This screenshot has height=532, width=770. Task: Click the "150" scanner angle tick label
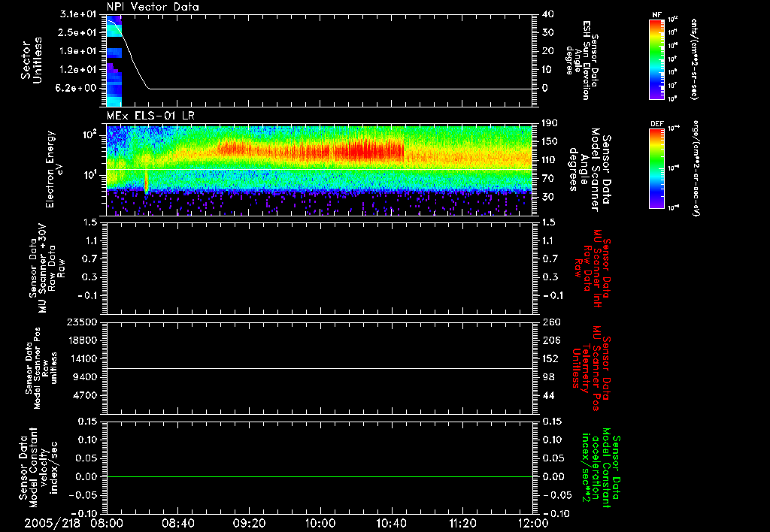[x=550, y=141]
